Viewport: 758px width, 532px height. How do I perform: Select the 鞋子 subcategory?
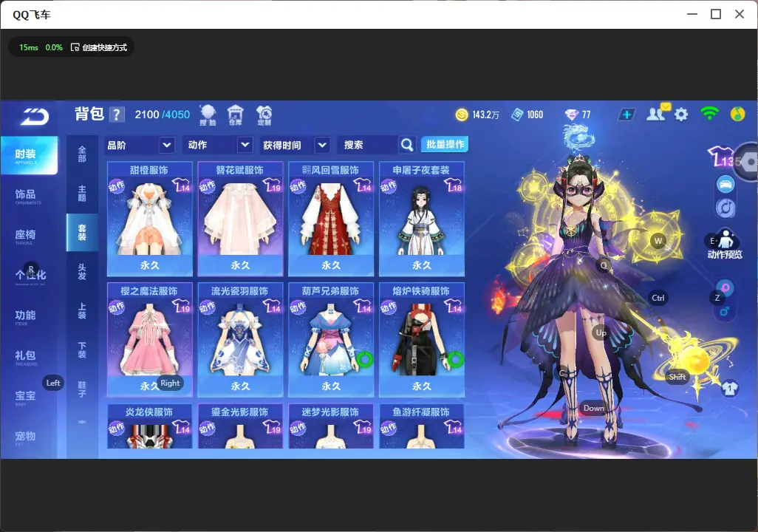pos(82,389)
